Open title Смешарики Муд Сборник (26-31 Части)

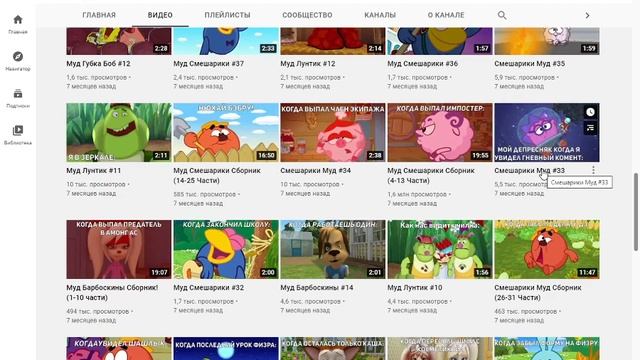tap(538, 293)
